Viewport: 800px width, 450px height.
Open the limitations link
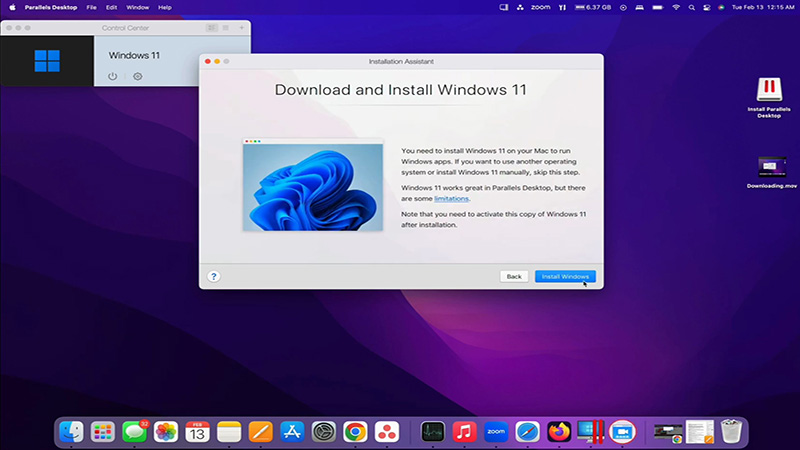(x=451, y=198)
